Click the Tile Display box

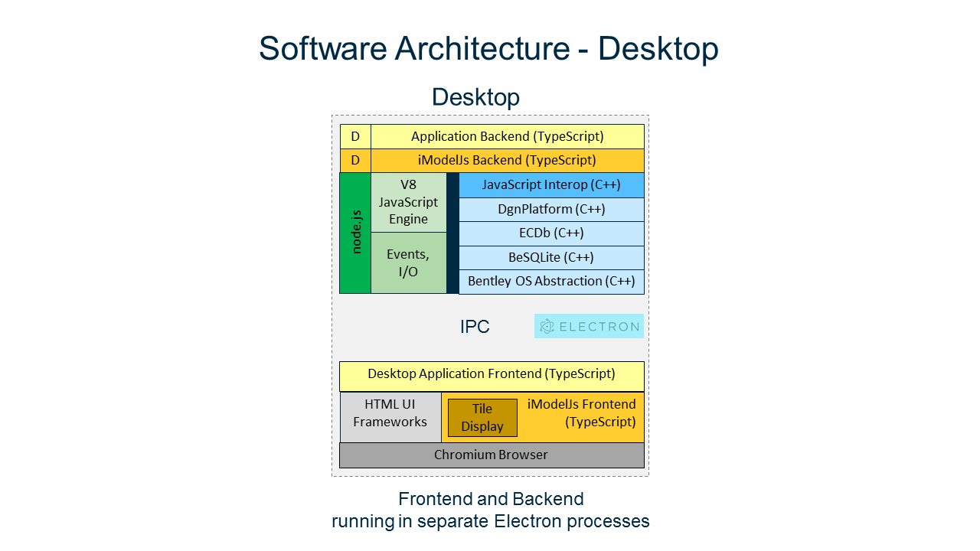point(482,416)
